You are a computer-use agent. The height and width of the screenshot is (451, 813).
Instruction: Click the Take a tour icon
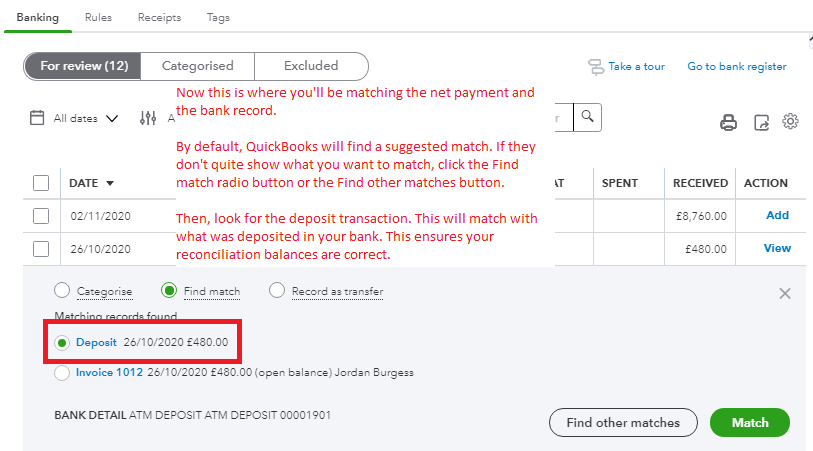click(x=597, y=66)
